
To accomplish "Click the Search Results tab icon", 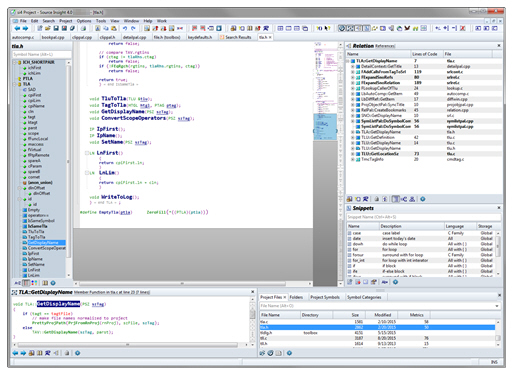I will [x=222, y=37].
